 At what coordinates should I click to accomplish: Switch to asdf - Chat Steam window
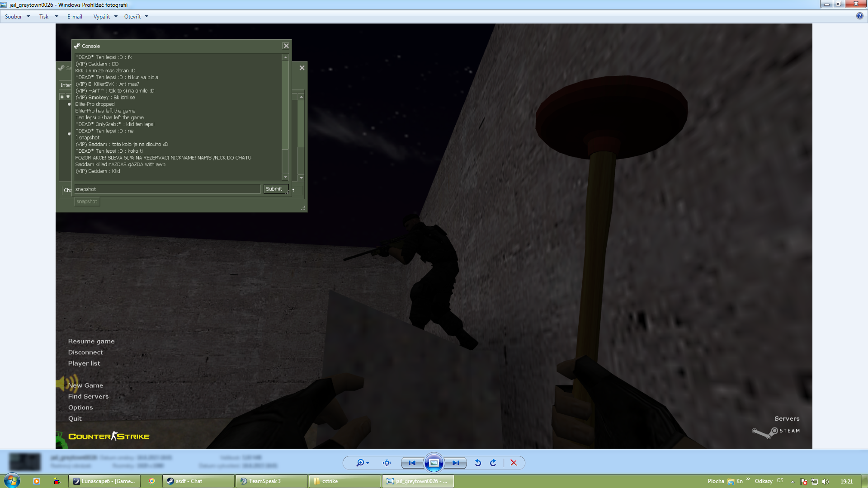coord(199,481)
